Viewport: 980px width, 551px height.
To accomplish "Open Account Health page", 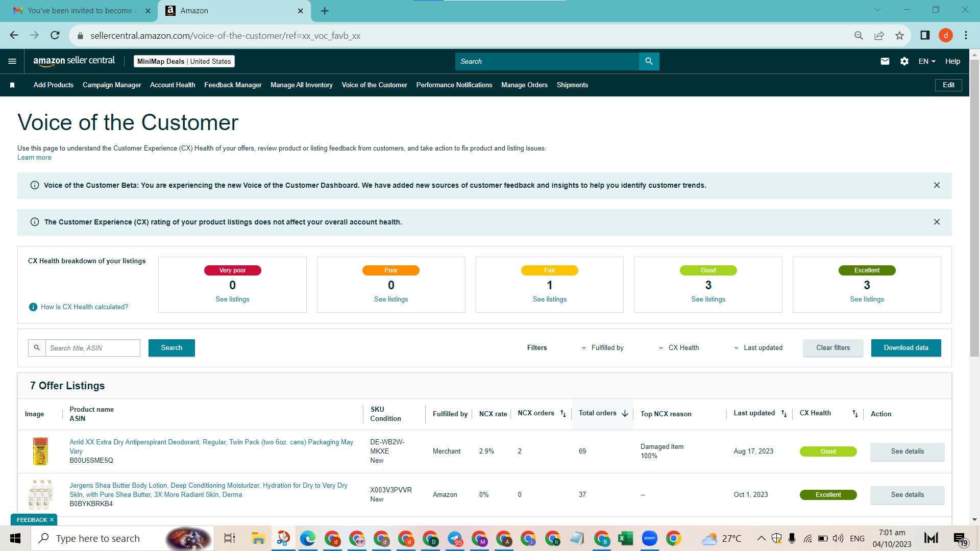I will [x=173, y=85].
